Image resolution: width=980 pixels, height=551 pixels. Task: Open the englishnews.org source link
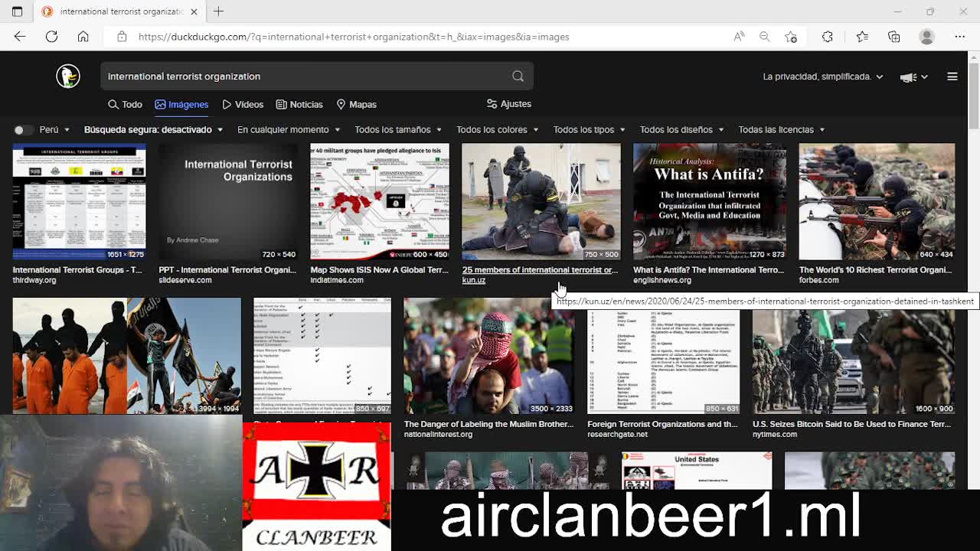662,280
